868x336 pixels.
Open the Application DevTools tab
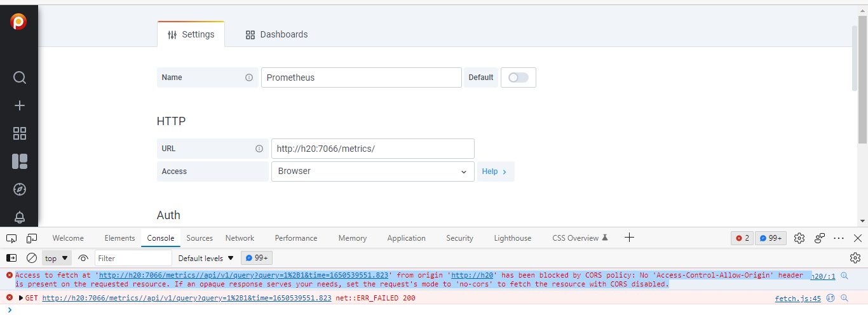click(x=406, y=238)
